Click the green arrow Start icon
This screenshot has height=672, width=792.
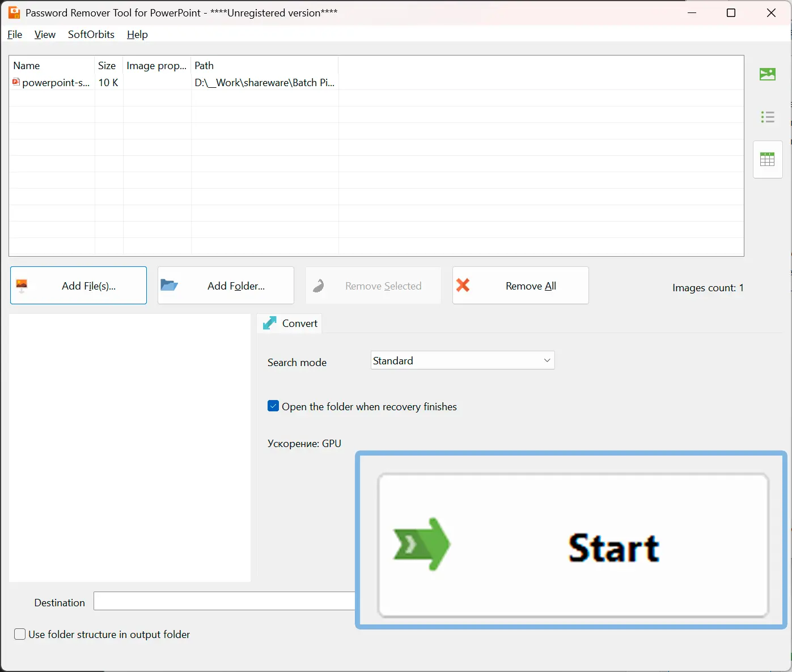tap(422, 544)
